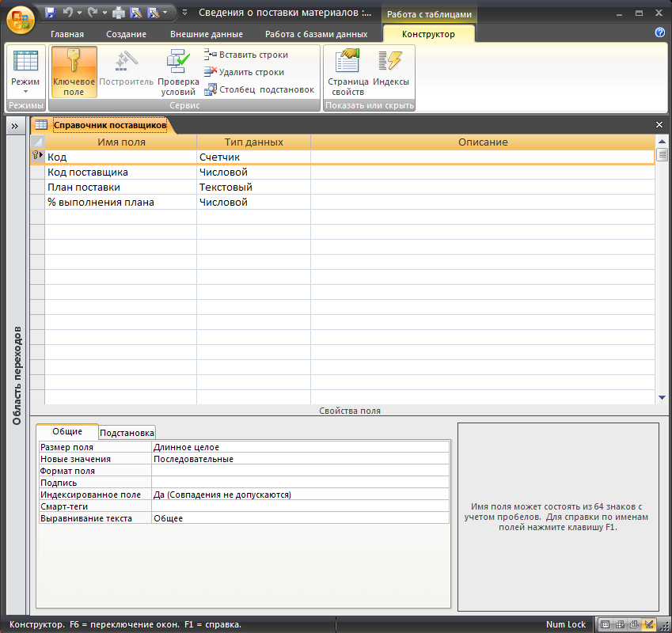The image size is (672, 633).
Task: Open the Индексы indexes window
Action: [x=391, y=72]
